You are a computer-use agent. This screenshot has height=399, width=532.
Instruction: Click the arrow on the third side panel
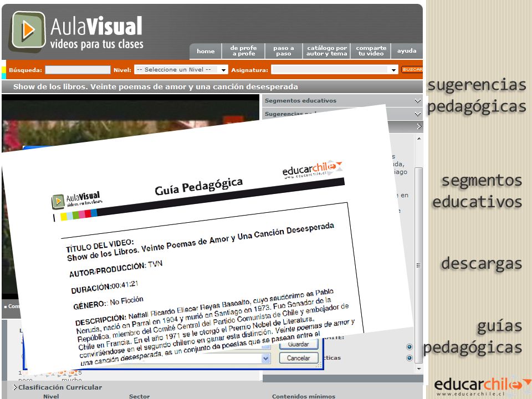(419, 126)
